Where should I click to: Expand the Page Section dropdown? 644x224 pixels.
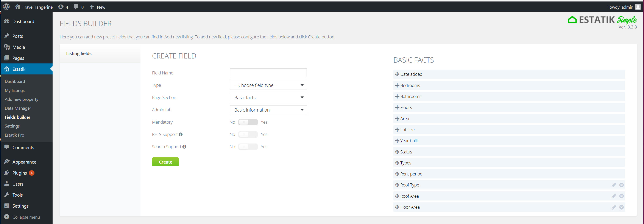click(268, 98)
